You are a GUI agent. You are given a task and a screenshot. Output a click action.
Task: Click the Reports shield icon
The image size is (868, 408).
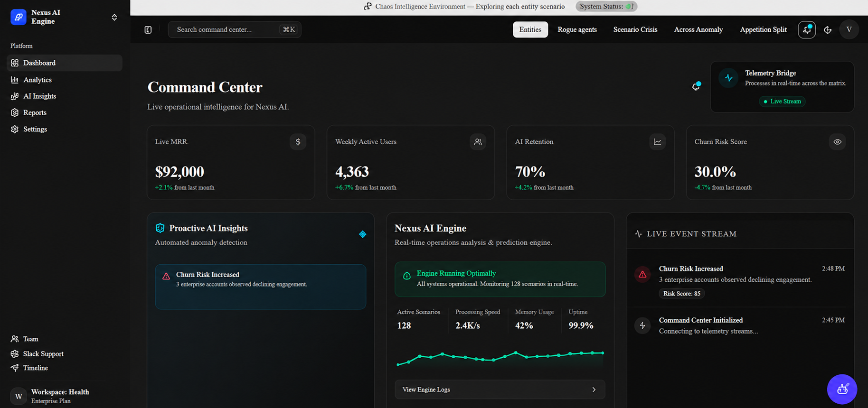(x=15, y=112)
